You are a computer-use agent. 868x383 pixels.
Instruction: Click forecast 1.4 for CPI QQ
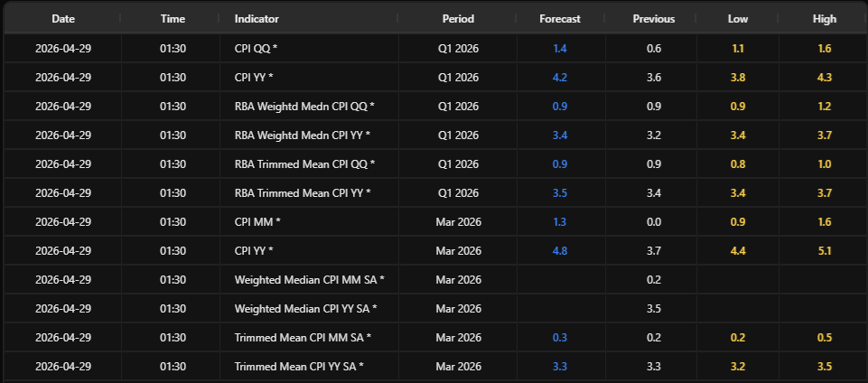(560, 49)
